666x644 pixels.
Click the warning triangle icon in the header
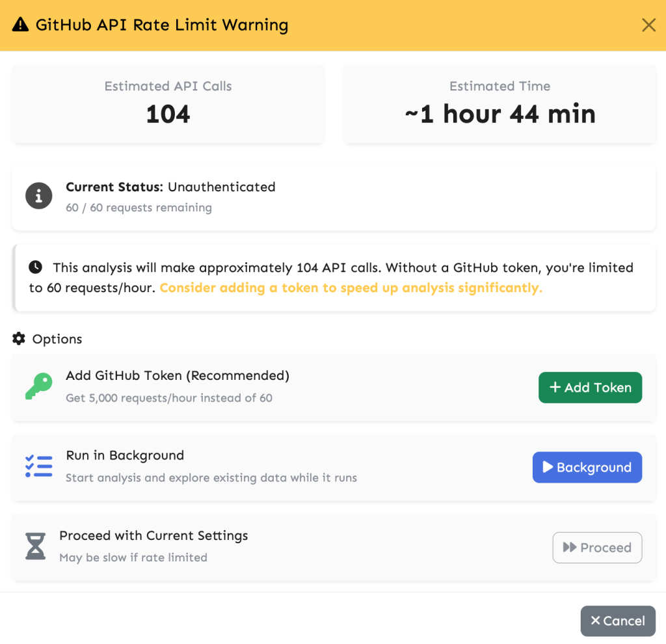click(20, 25)
